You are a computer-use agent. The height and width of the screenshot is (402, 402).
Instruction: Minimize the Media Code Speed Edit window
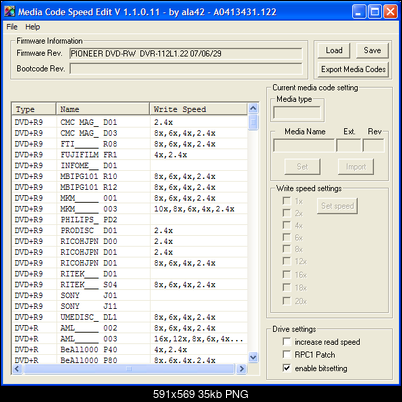[x=359, y=12]
